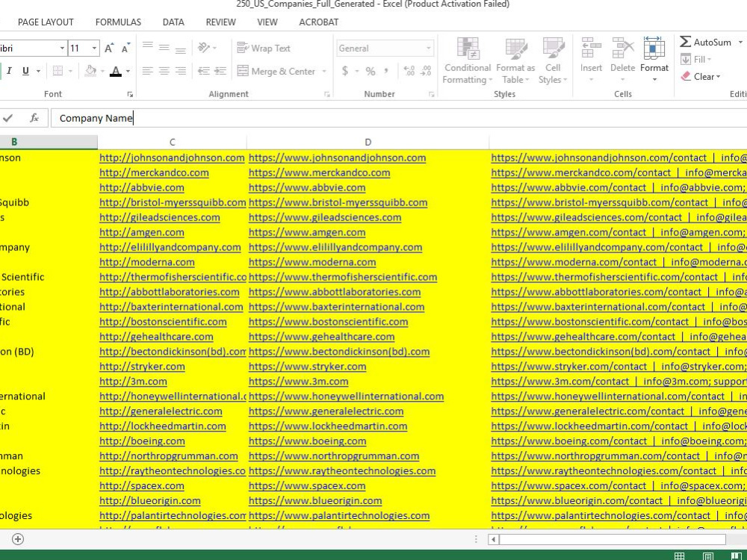Open the font color dropdown arrow
Screen dimensions: 747x560
click(x=128, y=72)
